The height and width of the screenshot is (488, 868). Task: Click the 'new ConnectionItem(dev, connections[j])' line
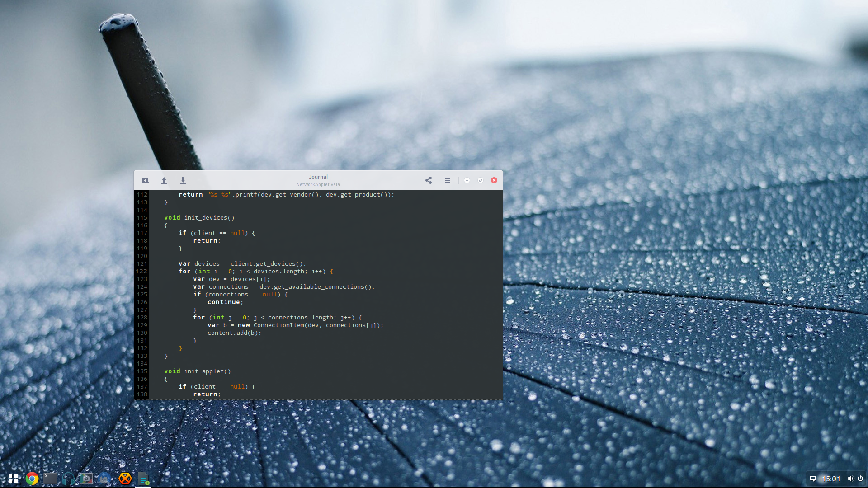point(295,325)
